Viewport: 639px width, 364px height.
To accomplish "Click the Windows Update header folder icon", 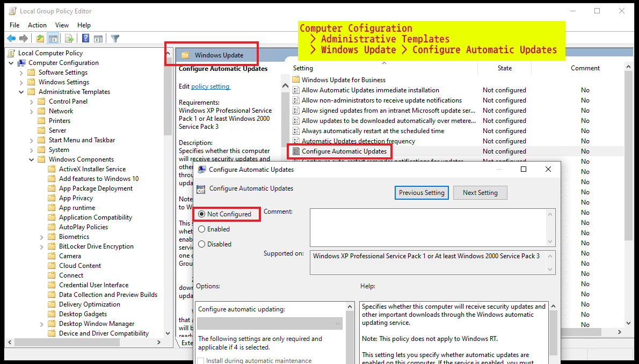I will point(185,55).
